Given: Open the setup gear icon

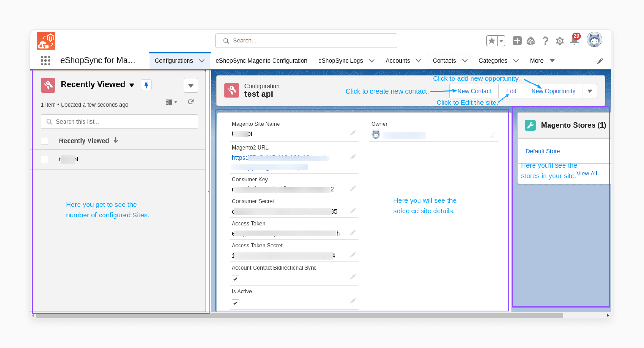Looking at the screenshot, I should point(560,41).
